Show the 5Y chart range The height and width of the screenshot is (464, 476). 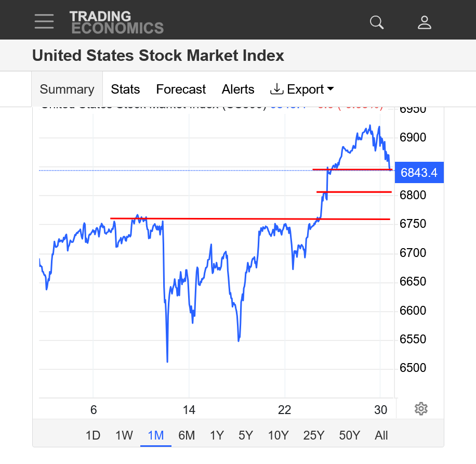(246, 435)
